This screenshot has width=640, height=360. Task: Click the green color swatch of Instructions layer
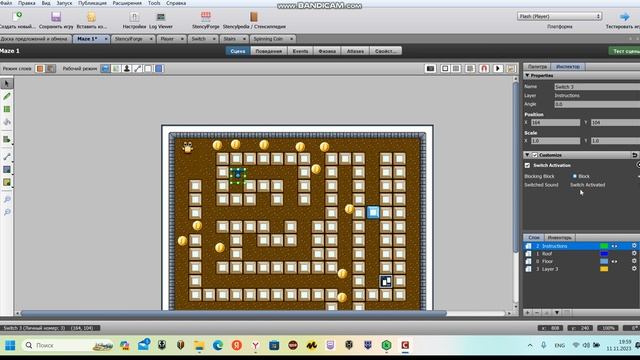pyautogui.click(x=604, y=246)
